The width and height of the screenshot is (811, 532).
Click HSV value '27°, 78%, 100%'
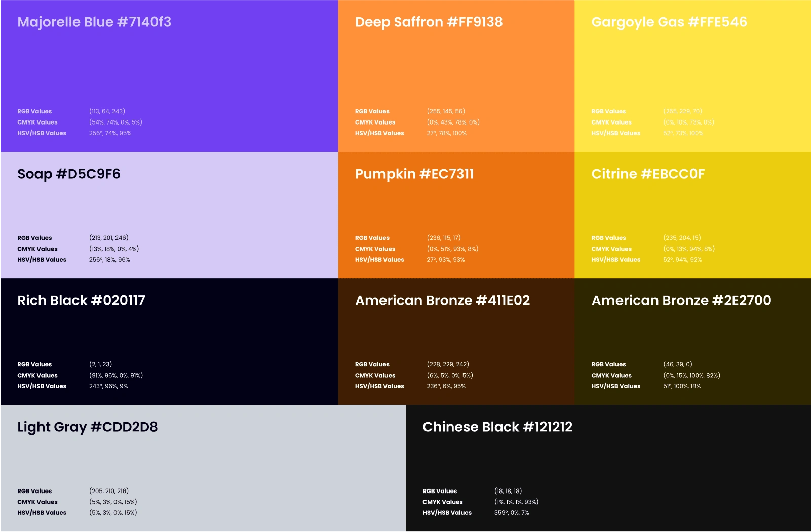pos(446,133)
